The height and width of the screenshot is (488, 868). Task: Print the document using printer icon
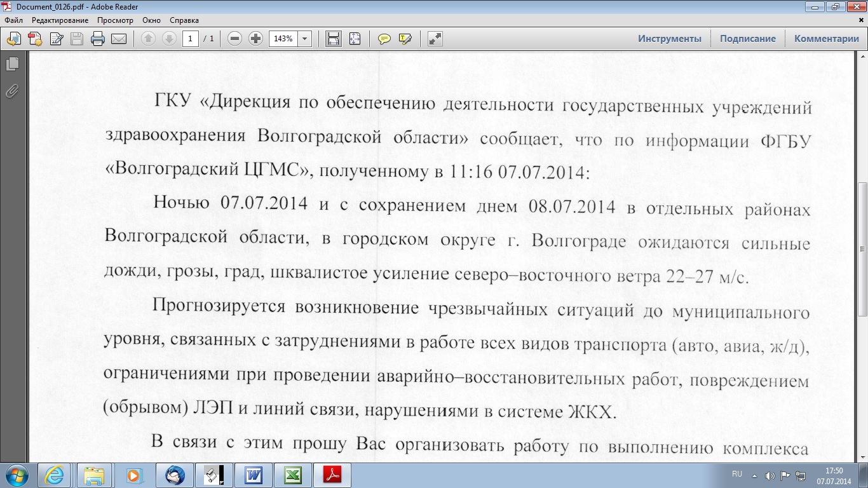98,39
